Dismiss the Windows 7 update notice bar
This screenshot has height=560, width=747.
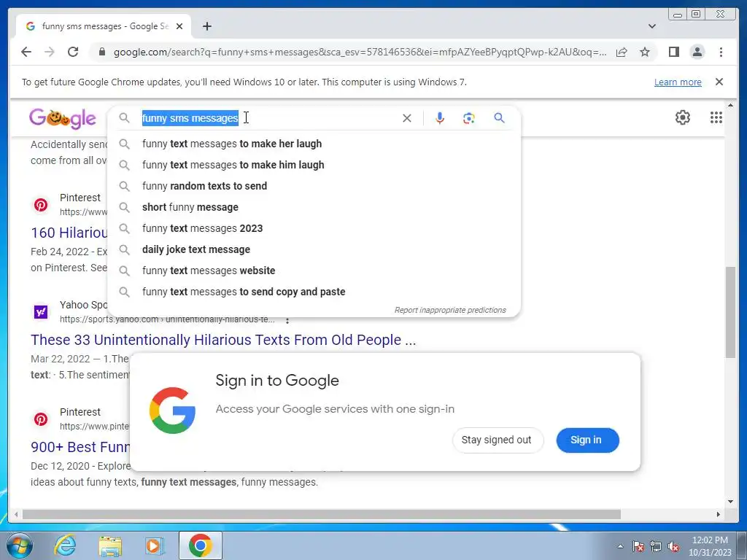click(x=719, y=82)
